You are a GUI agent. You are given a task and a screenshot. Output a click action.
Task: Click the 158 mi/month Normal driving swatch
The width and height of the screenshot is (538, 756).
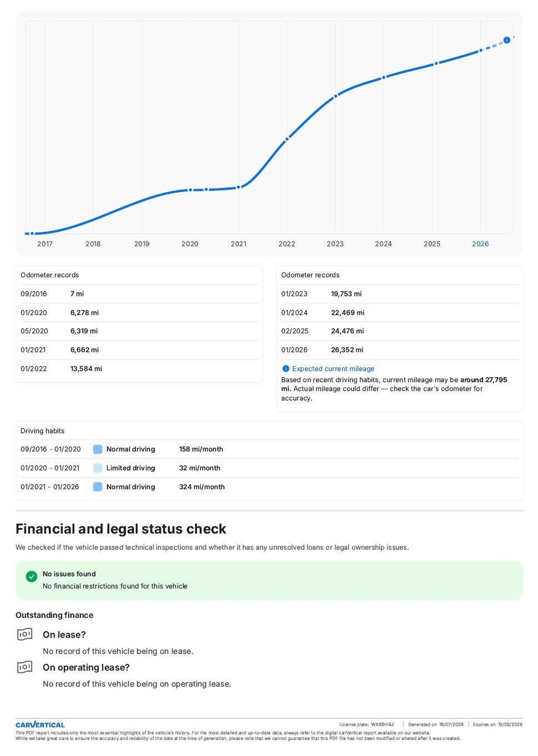pos(98,449)
